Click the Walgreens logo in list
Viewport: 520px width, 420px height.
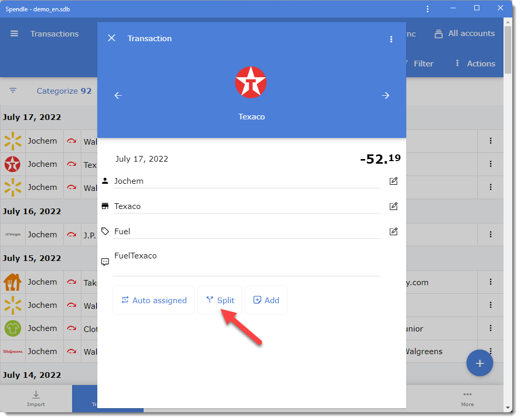12,352
